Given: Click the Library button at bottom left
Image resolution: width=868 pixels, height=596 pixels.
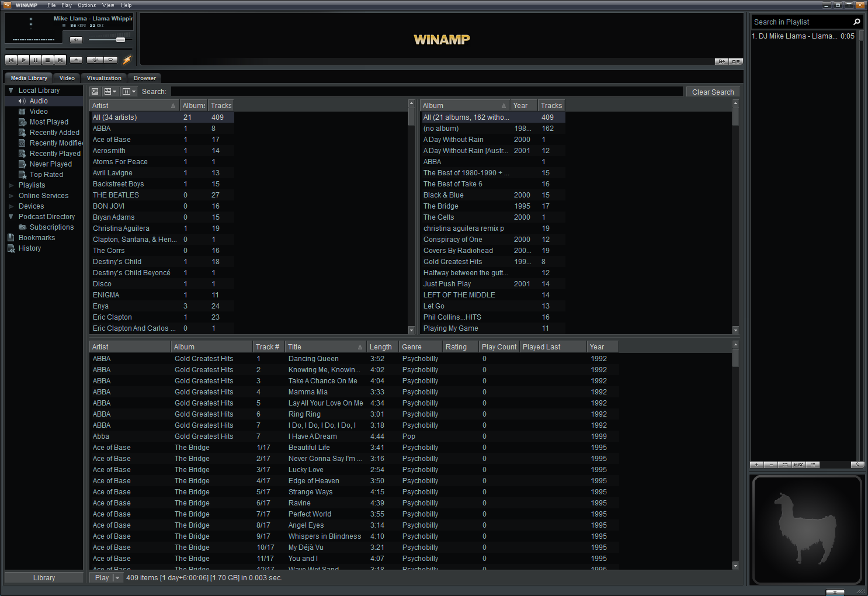Looking at the screenshot, I should point(44,578).
